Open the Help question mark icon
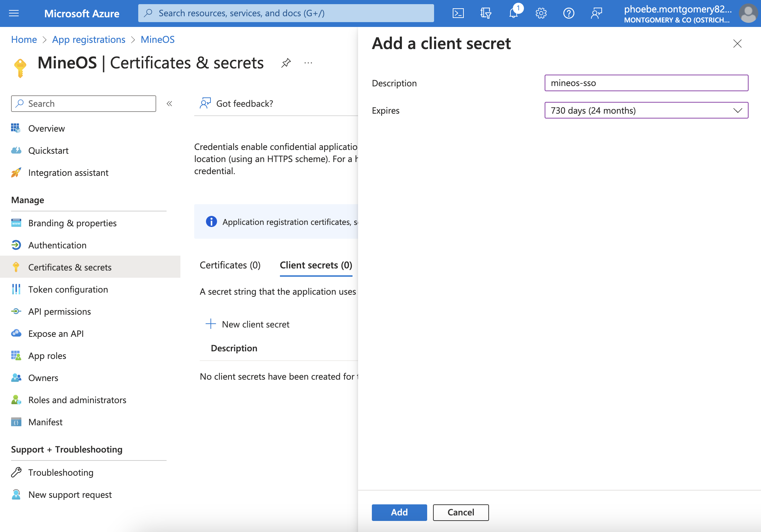The height and width of the screenshot is (532, 761). click(569, 13)
